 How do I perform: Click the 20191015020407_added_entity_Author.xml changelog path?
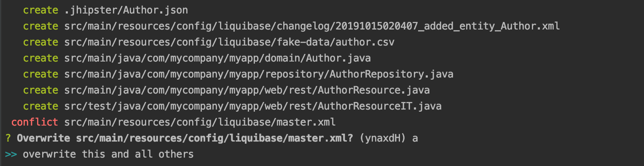click(x=312, y=26)
